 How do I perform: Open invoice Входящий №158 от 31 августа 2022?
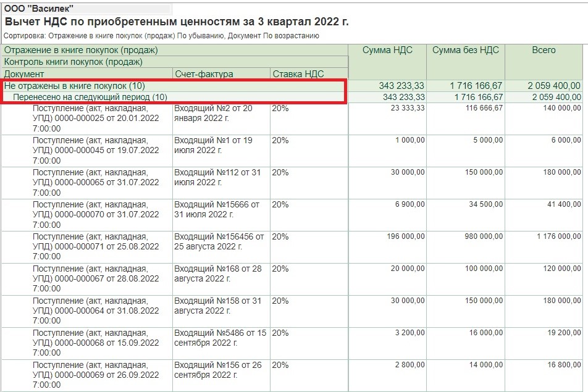click(x=217, y=306)
